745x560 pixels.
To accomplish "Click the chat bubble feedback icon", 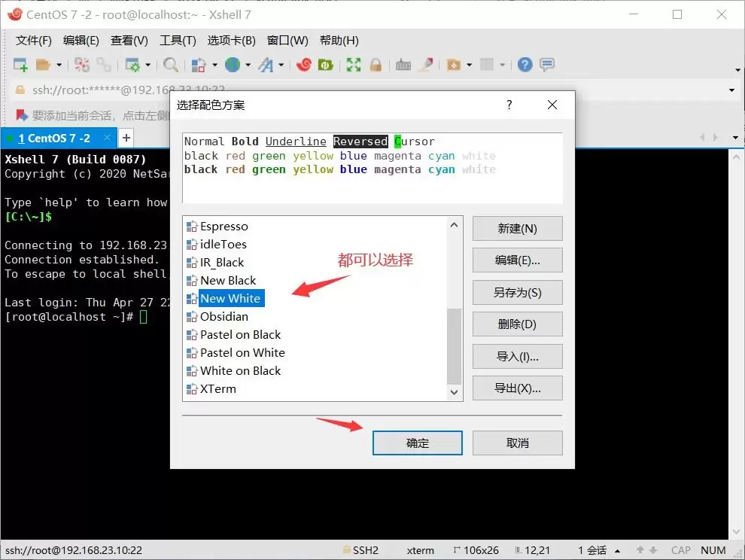I will (547, 65).
